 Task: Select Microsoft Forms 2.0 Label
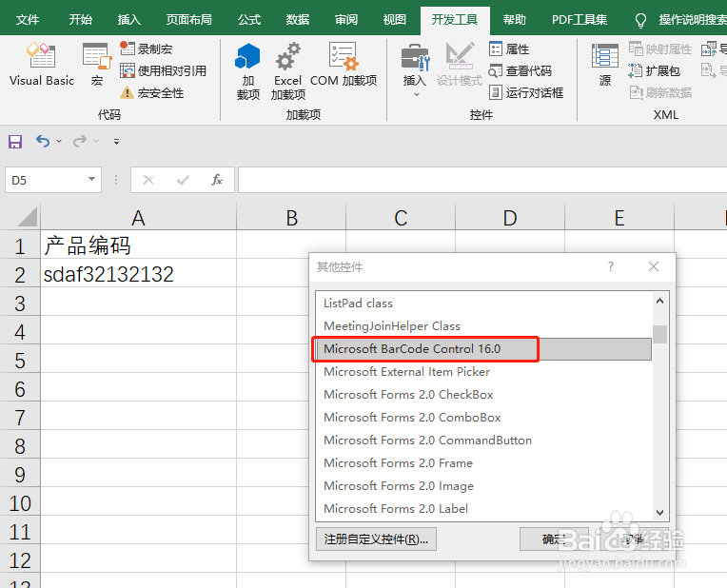[x=483, y=509]
